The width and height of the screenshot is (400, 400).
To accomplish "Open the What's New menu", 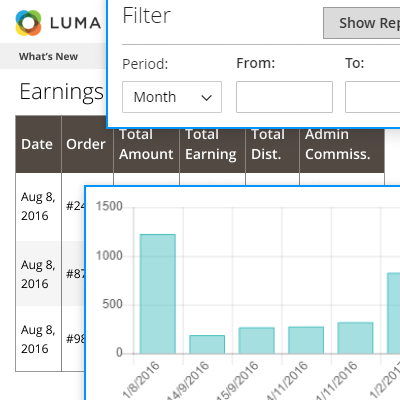I will point(48,56).
